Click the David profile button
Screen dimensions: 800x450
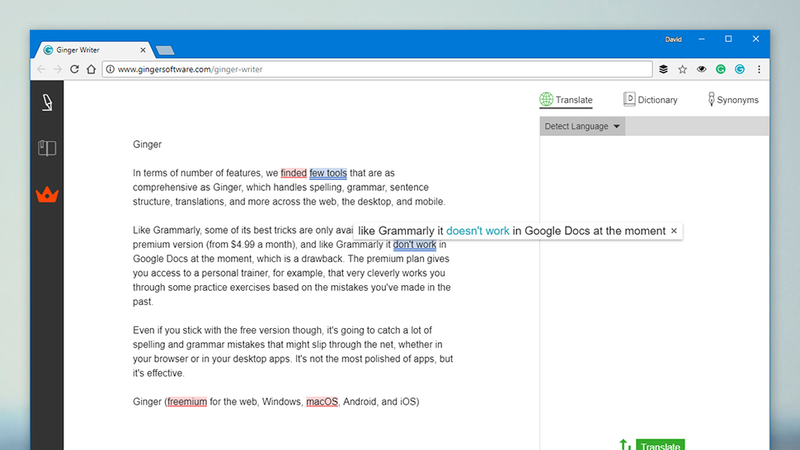tap(673, 39)
